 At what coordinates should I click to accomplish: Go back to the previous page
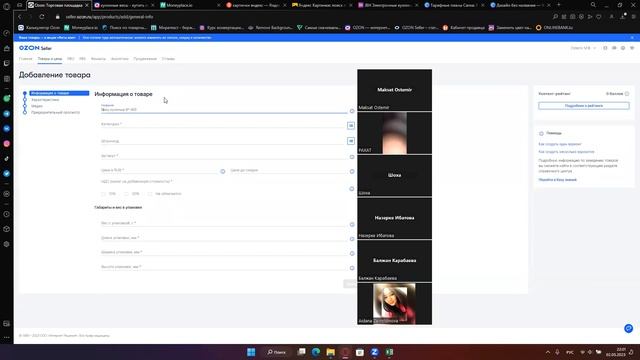[20, 17]
